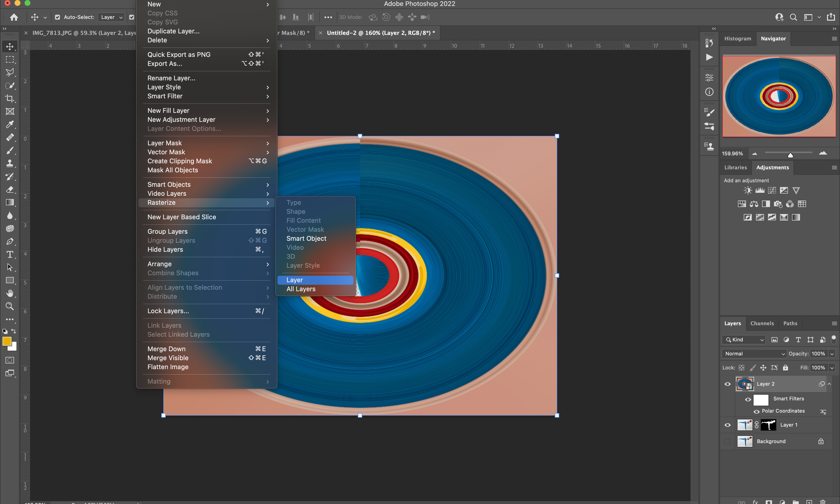Click the Photoshop Home button

click(14, 17)
